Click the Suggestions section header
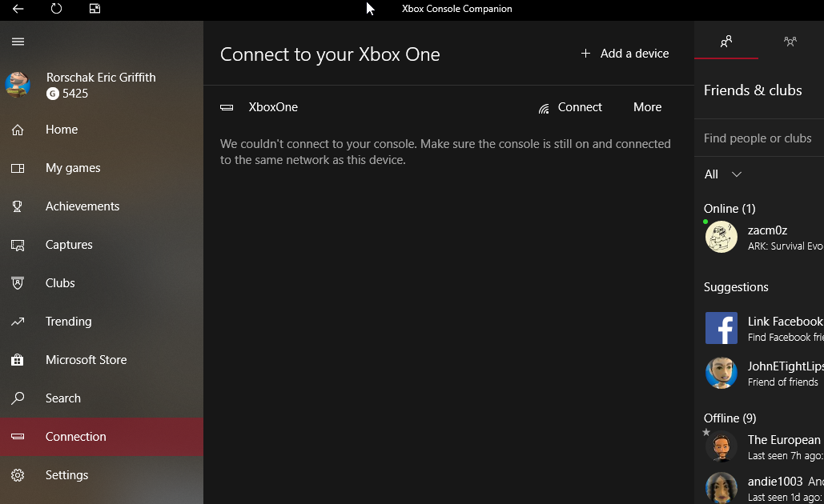This screenshot has width=824, height=504. pos(736,287)
